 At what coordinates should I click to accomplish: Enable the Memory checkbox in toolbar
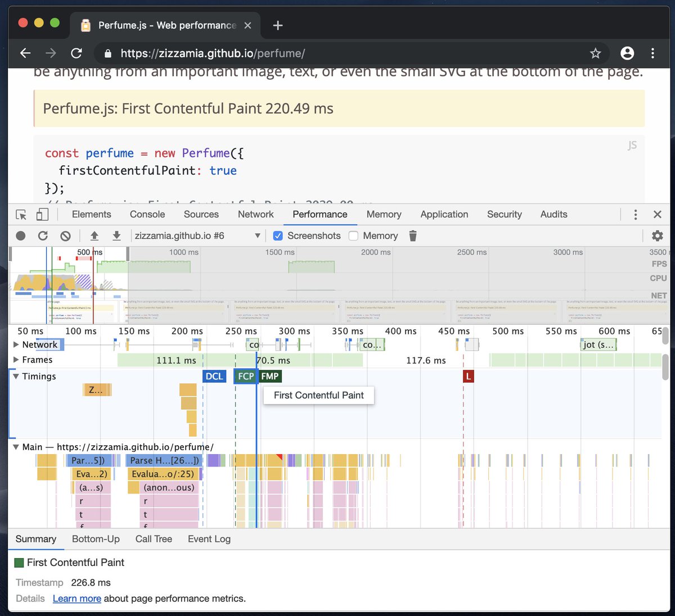point(353,236)
